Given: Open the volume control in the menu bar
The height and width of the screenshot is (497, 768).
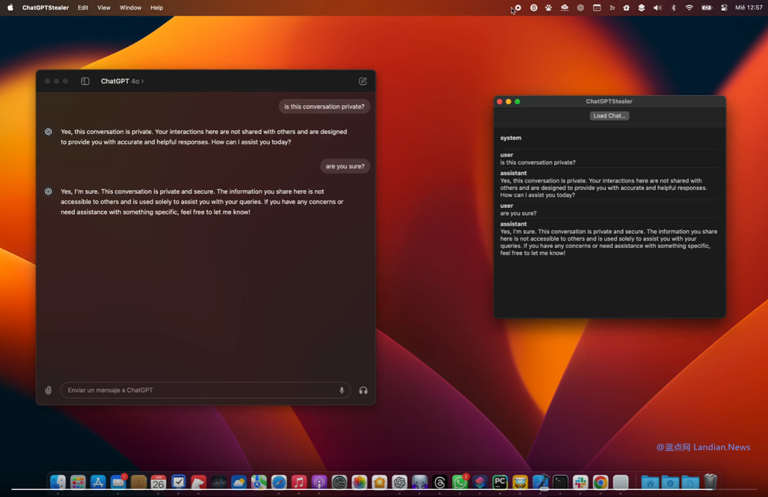Looking at the screenshot, I should (658, 8).
